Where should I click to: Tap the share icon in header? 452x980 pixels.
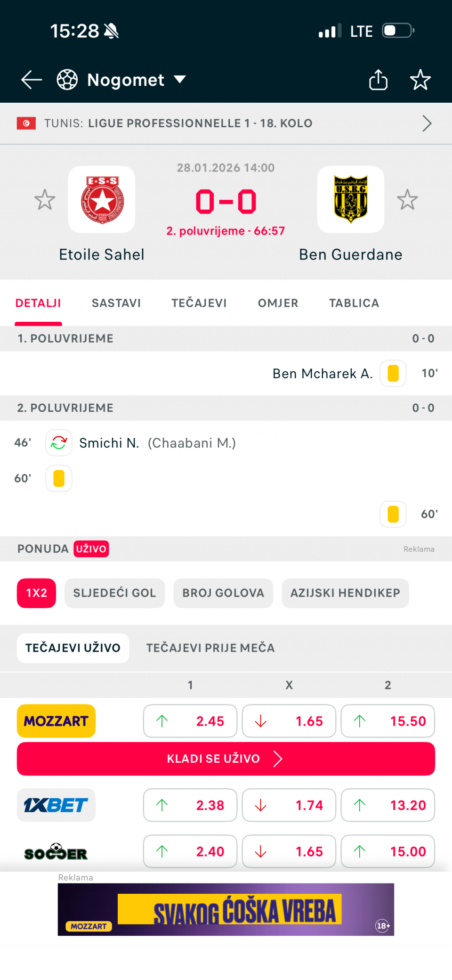[378, 80]
